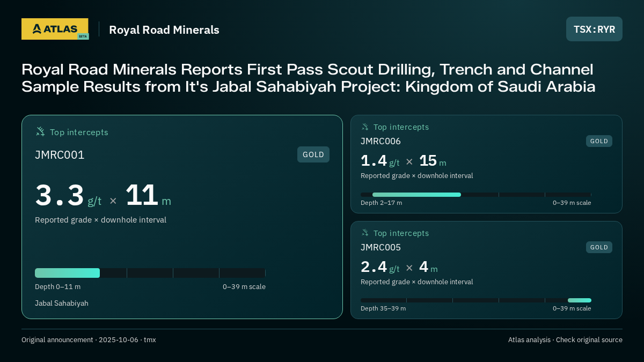Select the JMRC001 hole ID
The height and width of the screenshot is (362, 644).
click(60, 155)
